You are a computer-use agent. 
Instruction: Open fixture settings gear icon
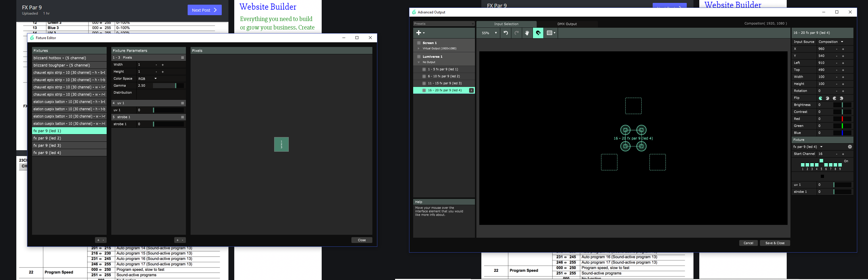pos(849,147)
